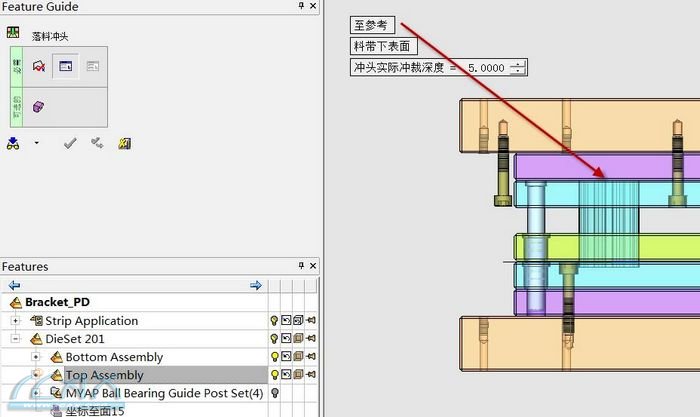Select the Strip Application tree item

(92, 321)
